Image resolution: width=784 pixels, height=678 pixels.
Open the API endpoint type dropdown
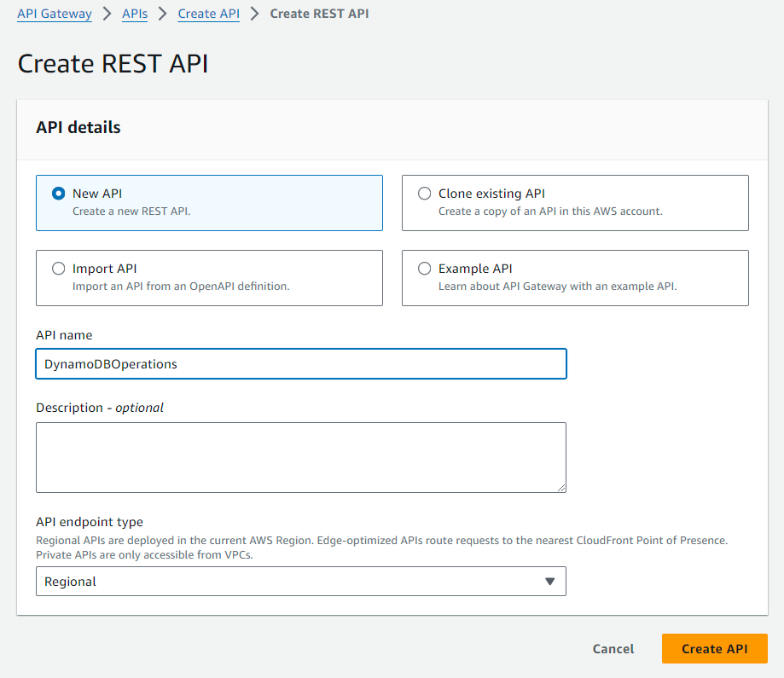[300, 581]
